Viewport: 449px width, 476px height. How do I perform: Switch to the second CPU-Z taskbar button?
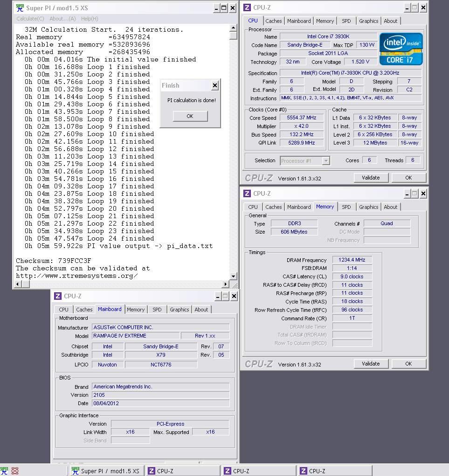258,471
